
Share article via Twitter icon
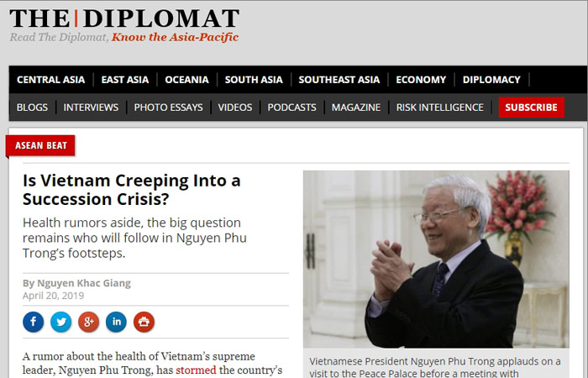point(60,322)
